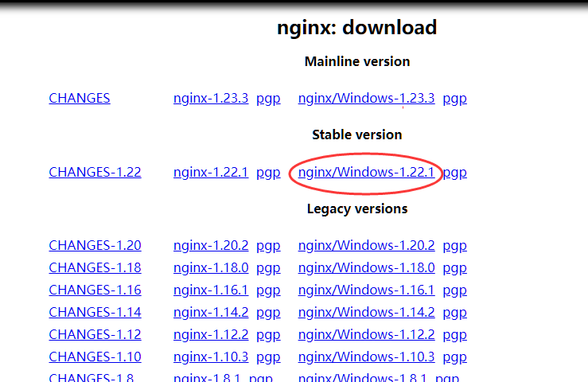This screenshot has height=382, width=588.
Task: Click the 'Legacy versions' heading
Action: point(357,209)
